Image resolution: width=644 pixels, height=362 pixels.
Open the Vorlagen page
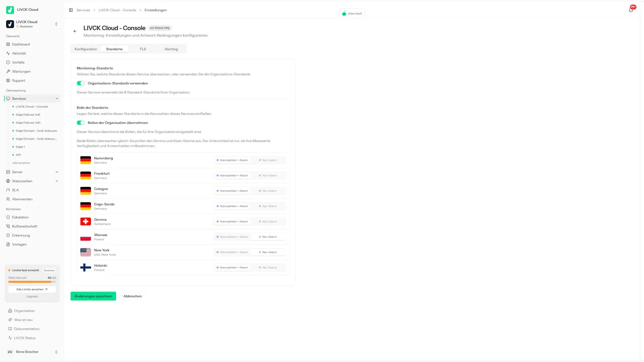pyautogui.click(x=32, y=244)
